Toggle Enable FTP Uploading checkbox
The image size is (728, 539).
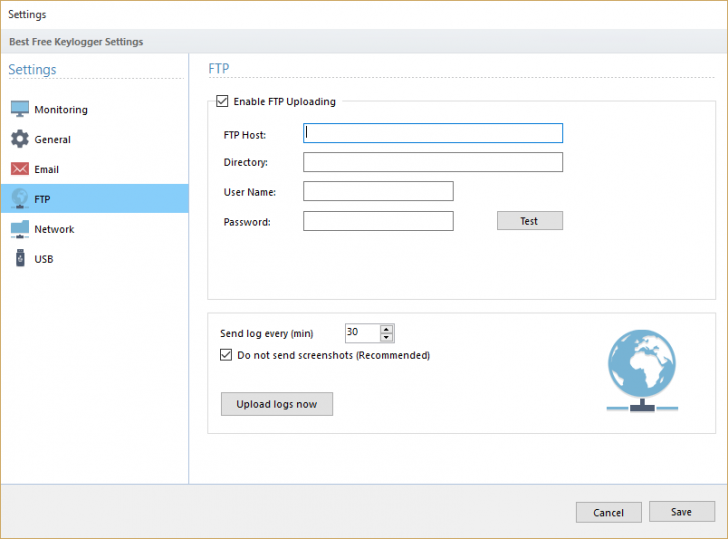[222, 101]
